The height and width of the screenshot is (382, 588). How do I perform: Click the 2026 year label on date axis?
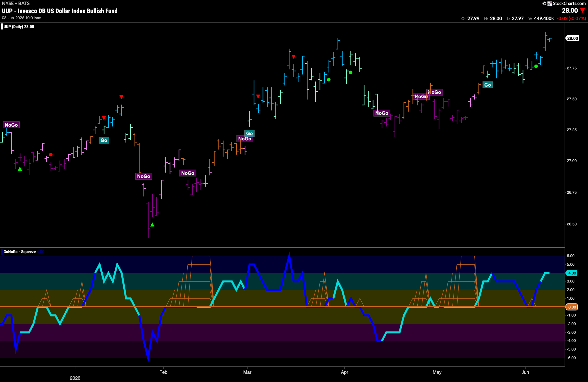tap(75, 378)
